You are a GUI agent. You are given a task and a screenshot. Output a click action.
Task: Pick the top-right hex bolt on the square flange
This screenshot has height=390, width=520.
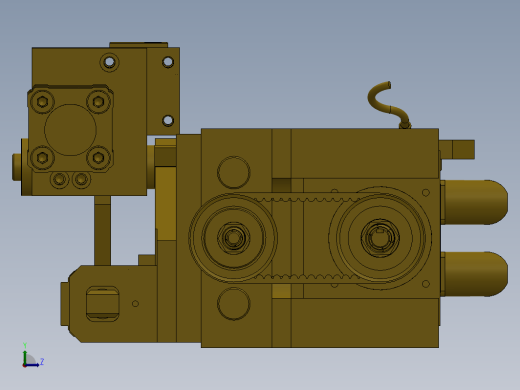98,101
